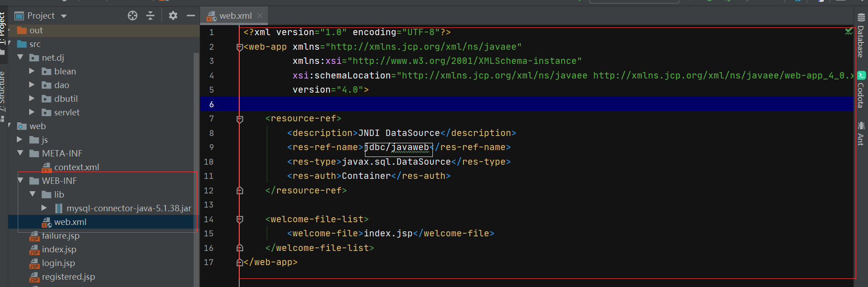This screenshot has height=287, width=868.
Task: Open index.jsp file
Action: coord(59,249)
